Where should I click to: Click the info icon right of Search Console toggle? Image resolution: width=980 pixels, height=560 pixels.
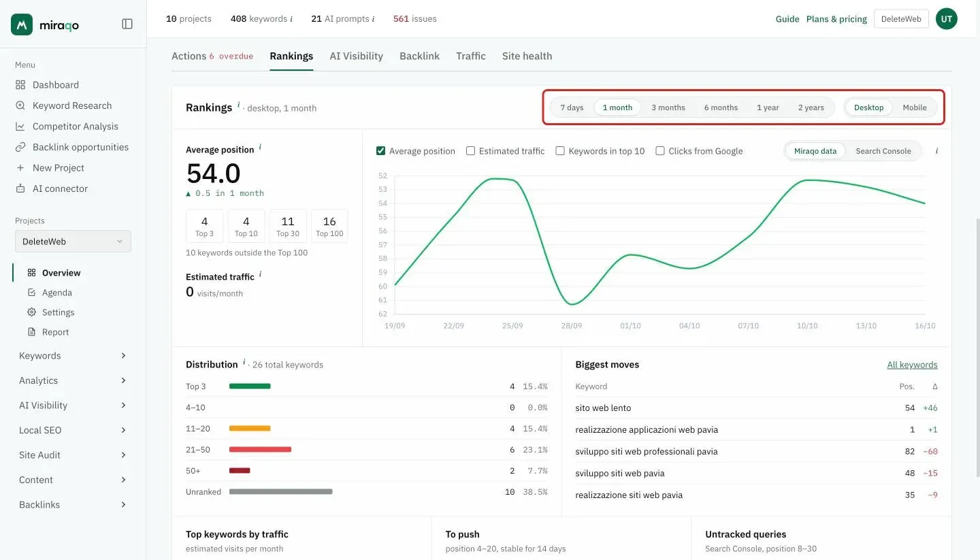936,151
